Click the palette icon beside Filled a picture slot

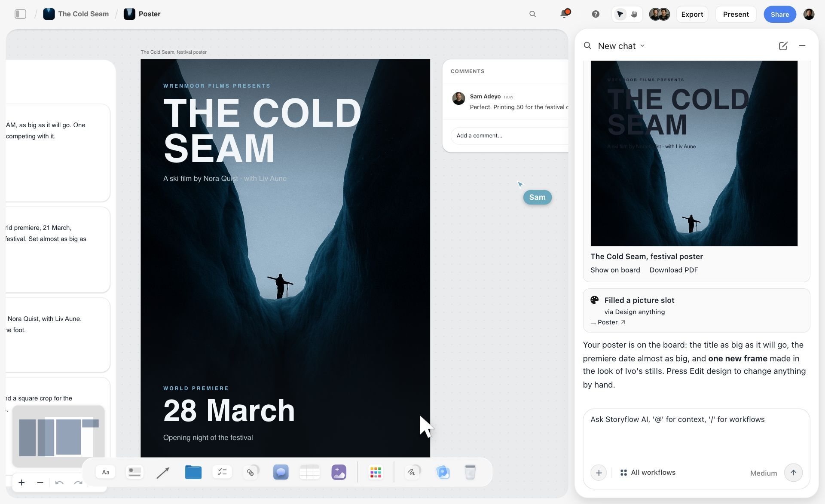(x=595, y=300)
